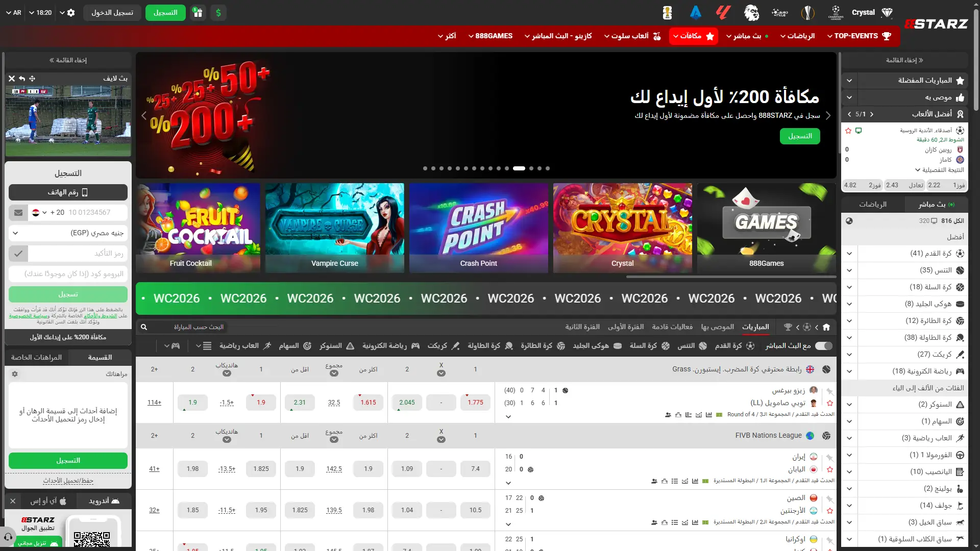Click the envelope email registration icon
Viewport: 980px width, 551px height.
[x=18, y=213]
